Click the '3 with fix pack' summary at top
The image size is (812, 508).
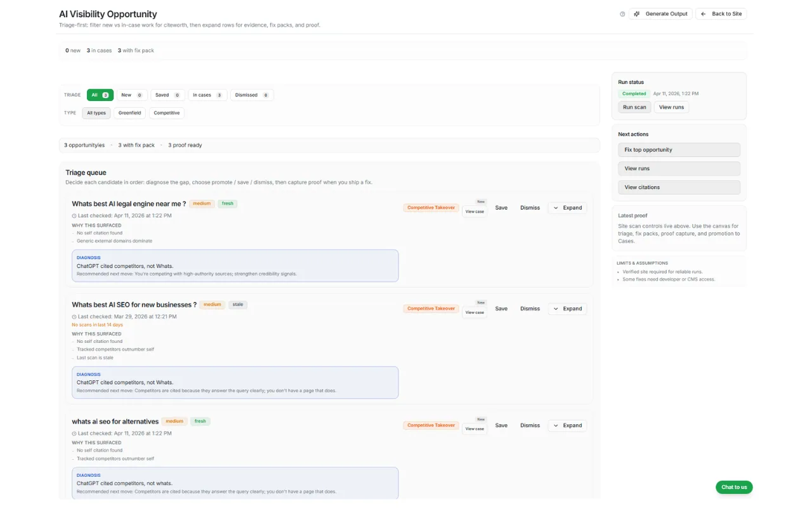click(136, 51)
